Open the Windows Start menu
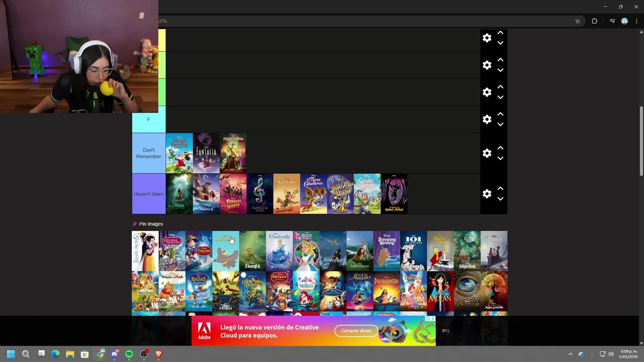Viewport: 644px width, 362px height. point(11,354)
